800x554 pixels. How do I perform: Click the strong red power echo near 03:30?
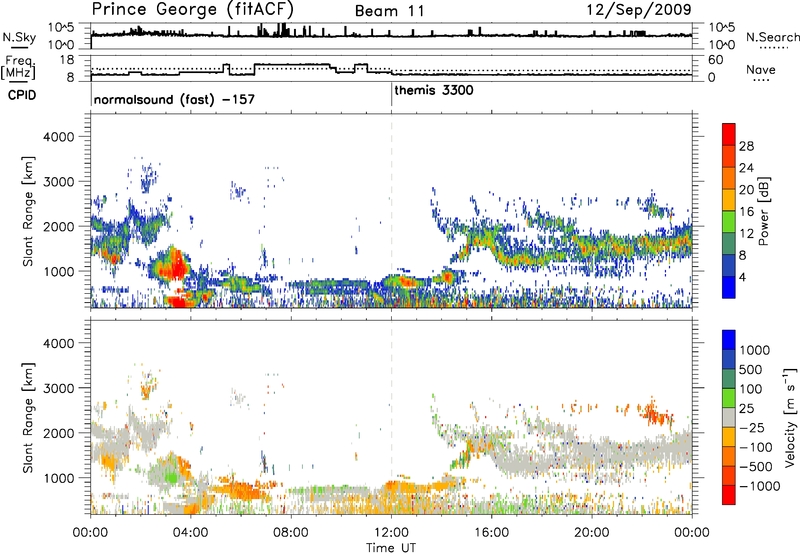[177, 264]
